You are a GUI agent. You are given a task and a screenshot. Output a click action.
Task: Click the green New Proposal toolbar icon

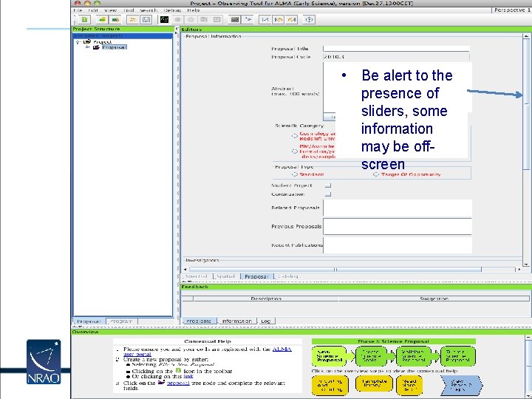pyautogui.click(x=84, y=20)
